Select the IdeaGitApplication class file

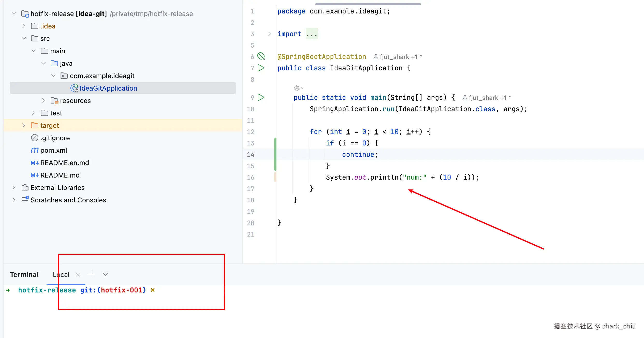point(108,88)
